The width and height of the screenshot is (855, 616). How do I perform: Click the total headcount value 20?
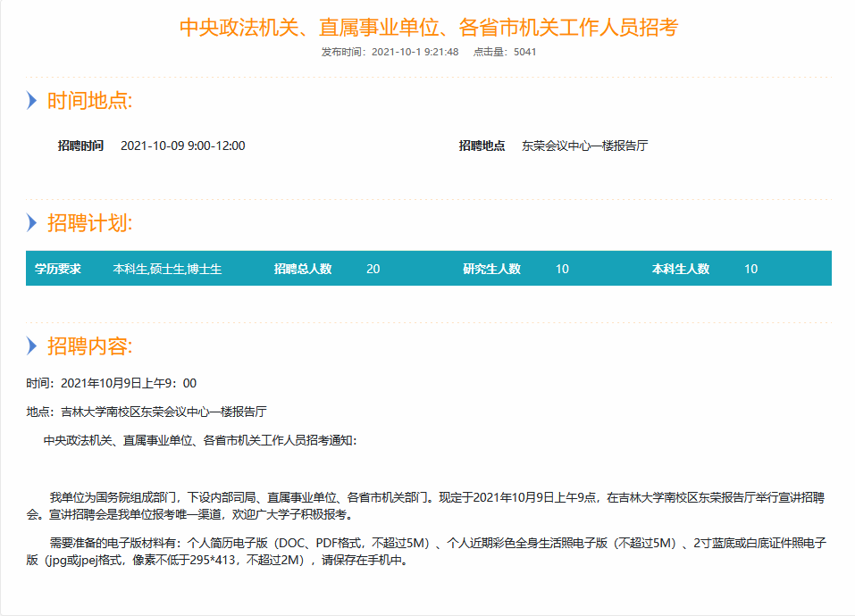[x=373, y=269]
